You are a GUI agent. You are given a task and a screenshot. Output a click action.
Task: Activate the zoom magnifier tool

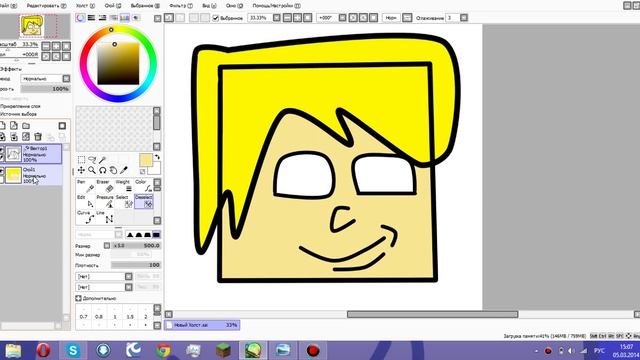pos(92,170)
